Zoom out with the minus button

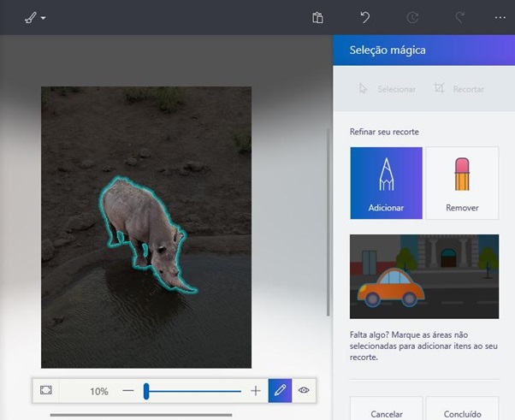click(128, 390)
